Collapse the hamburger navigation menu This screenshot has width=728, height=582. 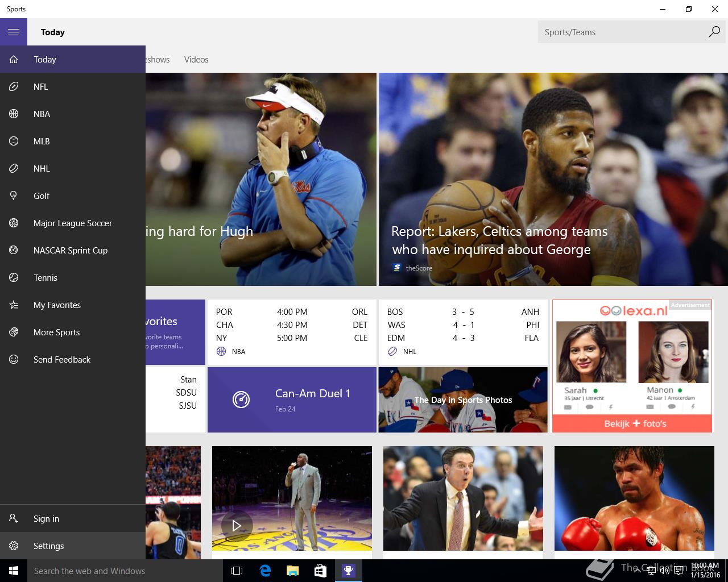[14, 32]
